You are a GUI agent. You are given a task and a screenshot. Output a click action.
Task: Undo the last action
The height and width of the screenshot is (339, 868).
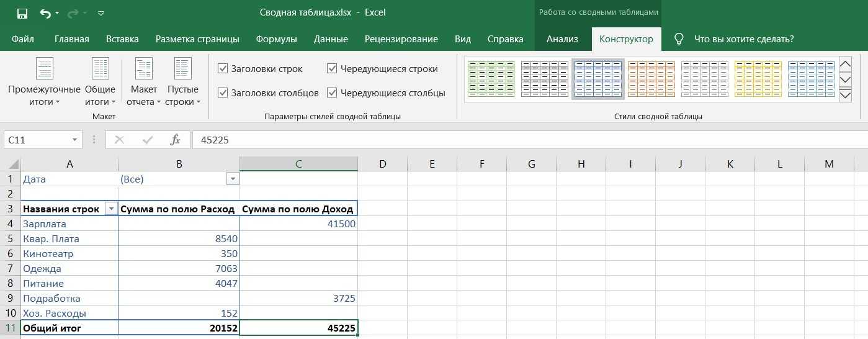(45, 13)
